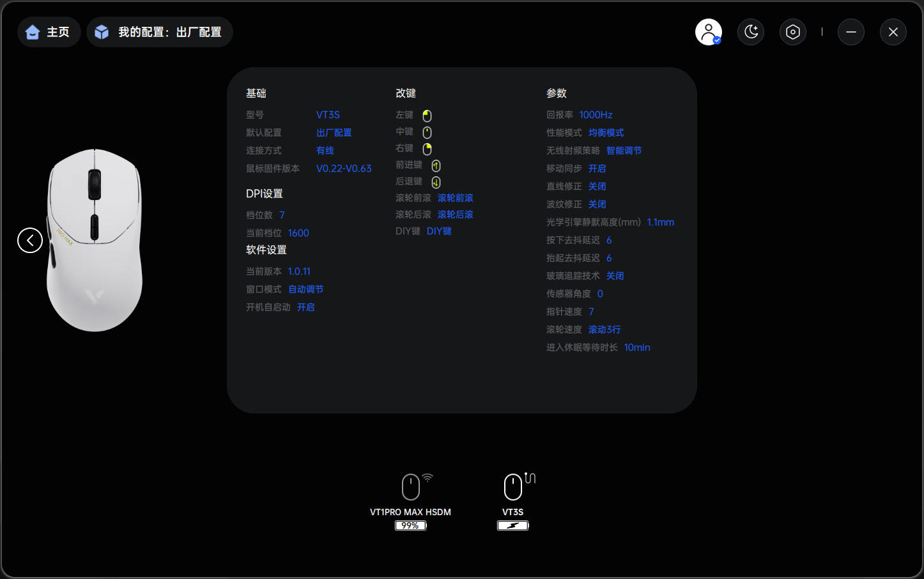Click value 6 beside 抬起去抖延迟

coord(609,258)
